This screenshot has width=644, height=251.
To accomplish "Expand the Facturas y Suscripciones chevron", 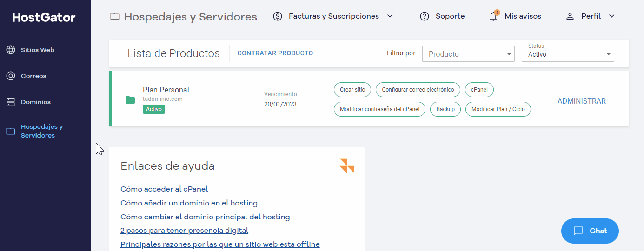I will pos(390,16).
